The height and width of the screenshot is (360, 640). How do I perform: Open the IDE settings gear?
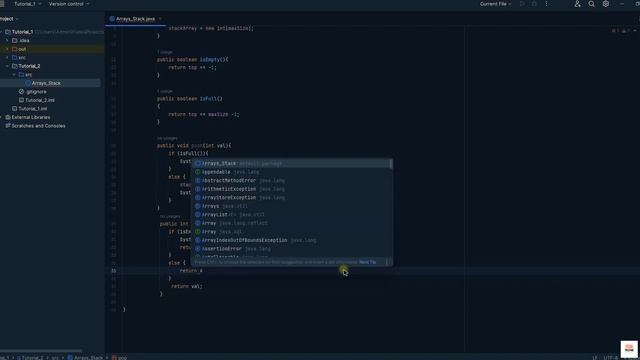(x=606, y=4)
